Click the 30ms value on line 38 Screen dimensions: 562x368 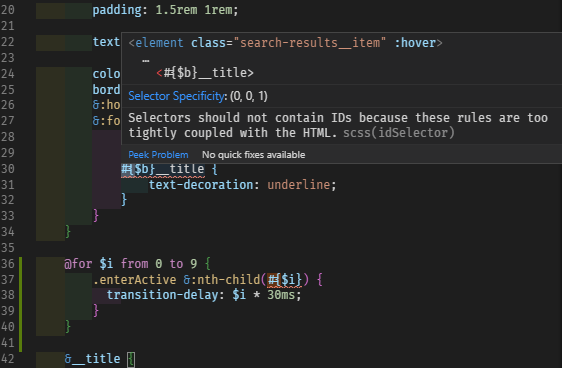coord(281,295)
